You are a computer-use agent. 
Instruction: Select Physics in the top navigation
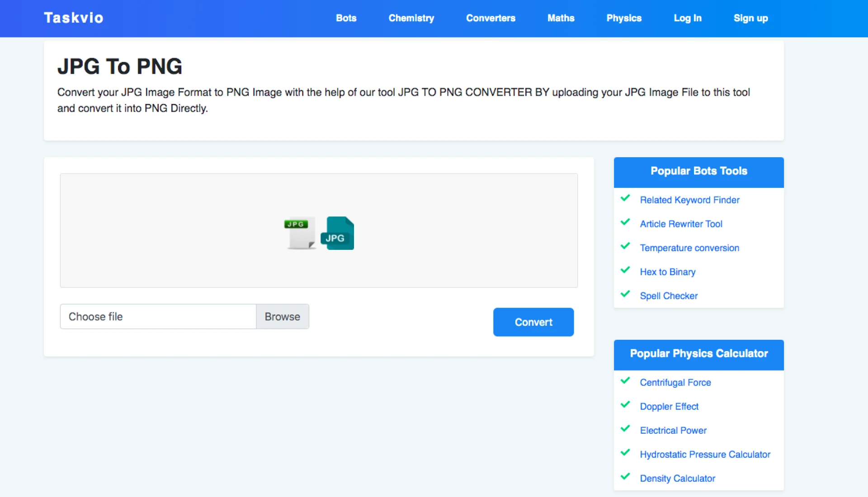(x=624, y=18)
